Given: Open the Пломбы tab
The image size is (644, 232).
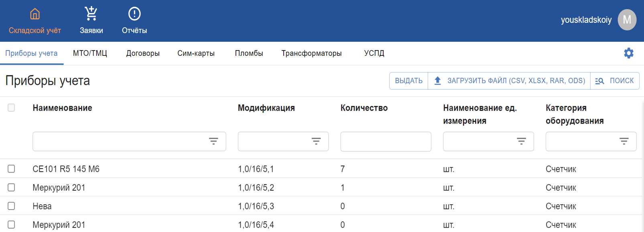Looking at the screenshot, I should coord(249,53).
